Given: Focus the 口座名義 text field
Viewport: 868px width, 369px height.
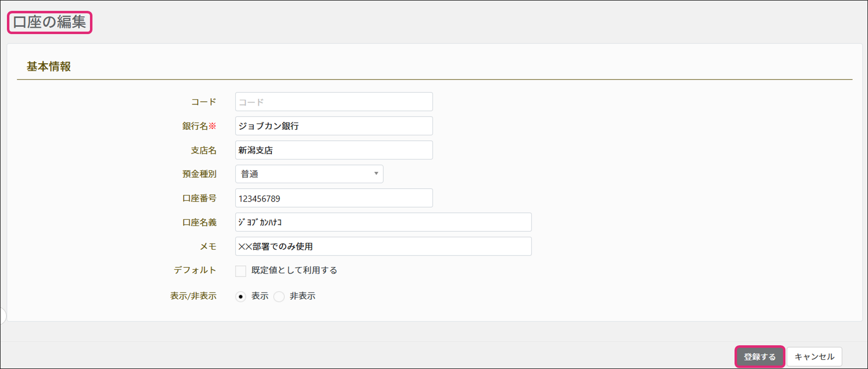Looking at the screenshot, I should pyautogui.click(x=383, y=222).
